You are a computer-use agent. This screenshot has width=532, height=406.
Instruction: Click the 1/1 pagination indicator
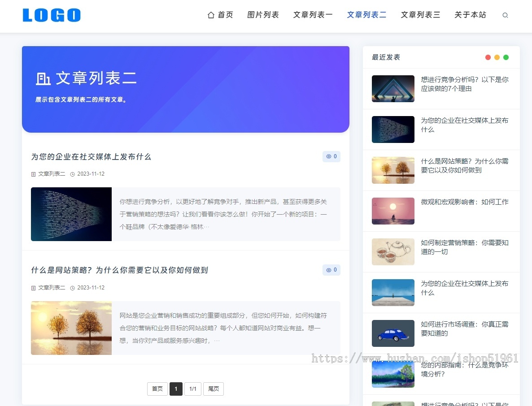pos(193,389)
